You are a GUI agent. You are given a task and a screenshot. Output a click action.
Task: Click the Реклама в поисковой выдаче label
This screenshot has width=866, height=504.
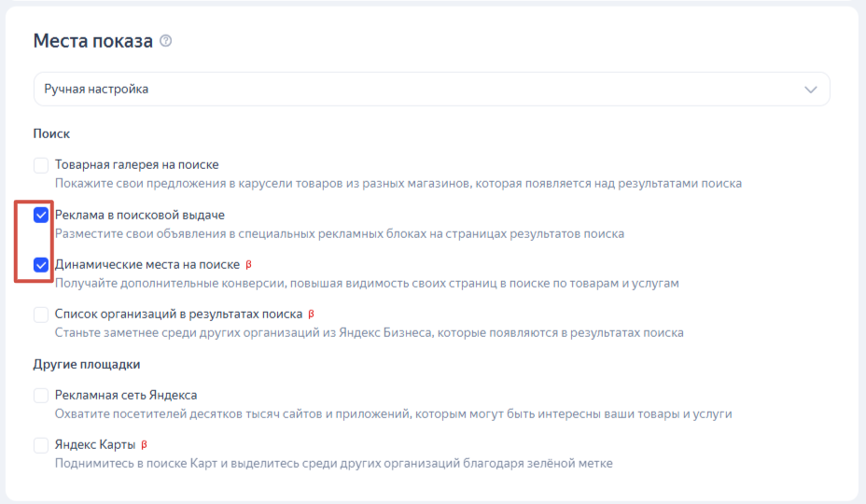[140, 215]
